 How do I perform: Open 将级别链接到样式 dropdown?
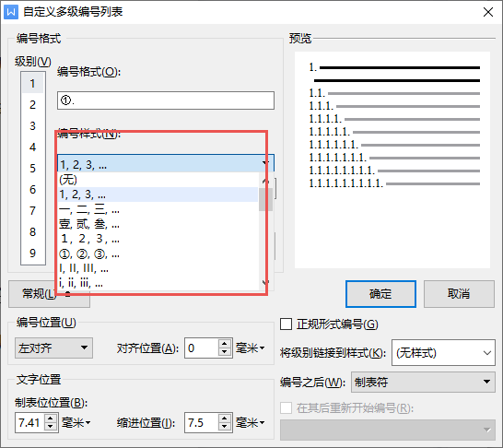(443, 353)
